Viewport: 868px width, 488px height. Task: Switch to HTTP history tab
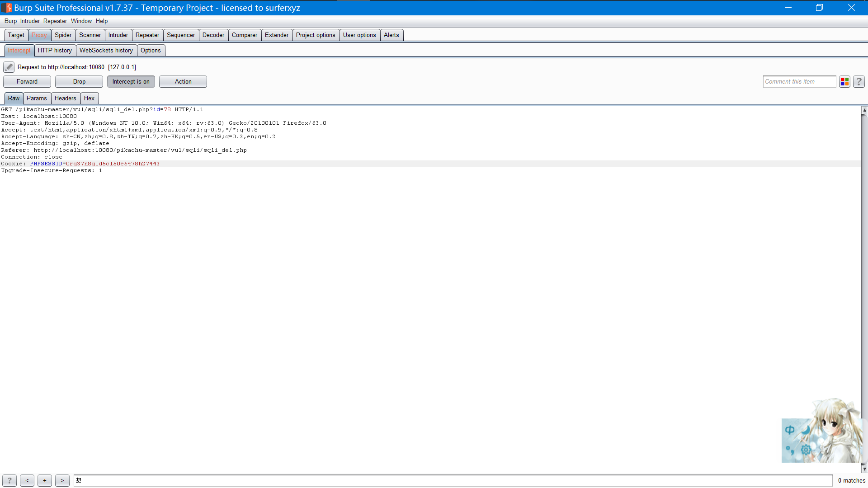(55, 51)
